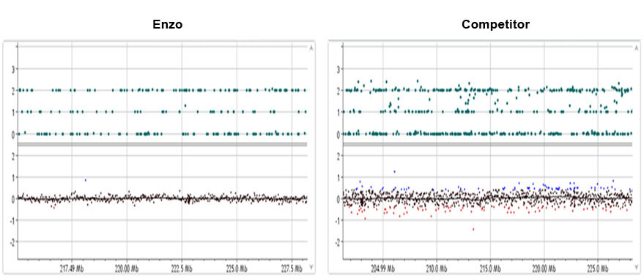Image resolution: width=644 pixels, height=278 pixels.
Task: Click 220.00 Mb label in Competitor panel
Action: point(544,269)
